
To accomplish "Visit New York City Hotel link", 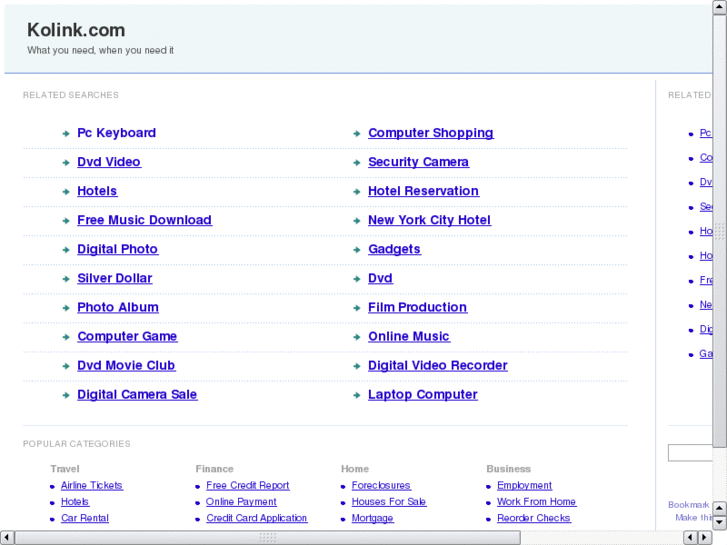I will (429, 220).
